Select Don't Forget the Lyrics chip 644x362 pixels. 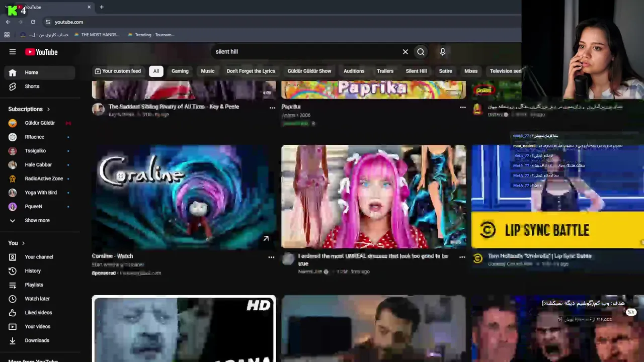point(251,71)
